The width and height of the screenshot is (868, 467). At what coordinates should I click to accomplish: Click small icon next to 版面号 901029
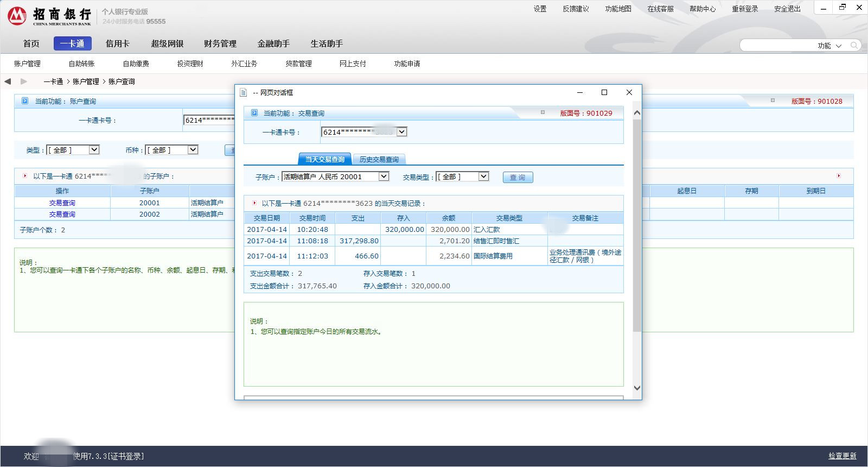pos(542,112)
